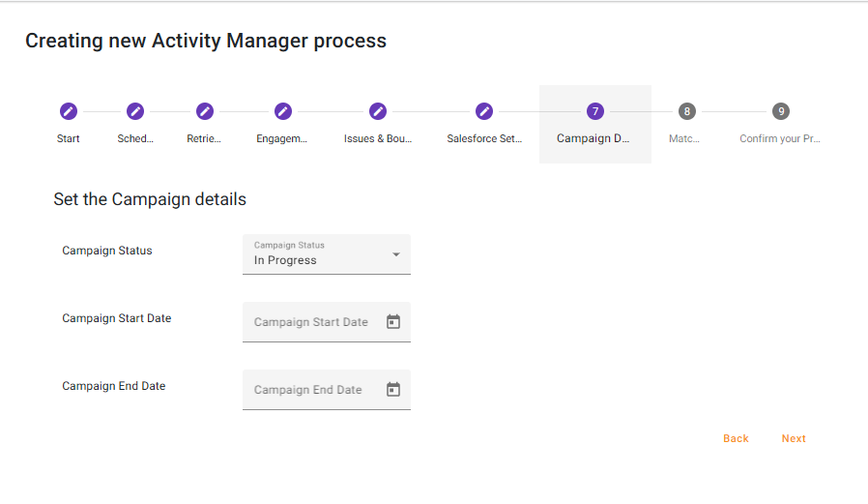Expand the Campaign Status dropdown arrow

click(x=395, y=254)
